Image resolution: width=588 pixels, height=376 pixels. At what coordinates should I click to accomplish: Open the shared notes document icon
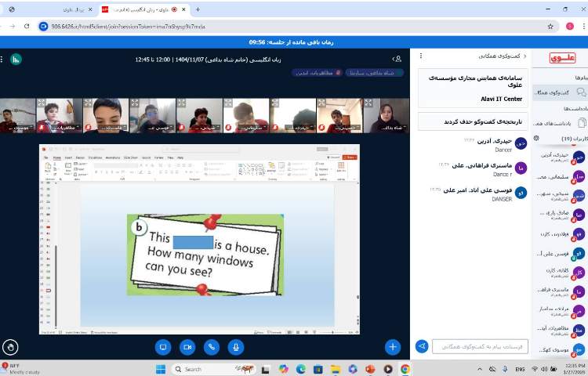pyautogui.click(x=582, y=123)
